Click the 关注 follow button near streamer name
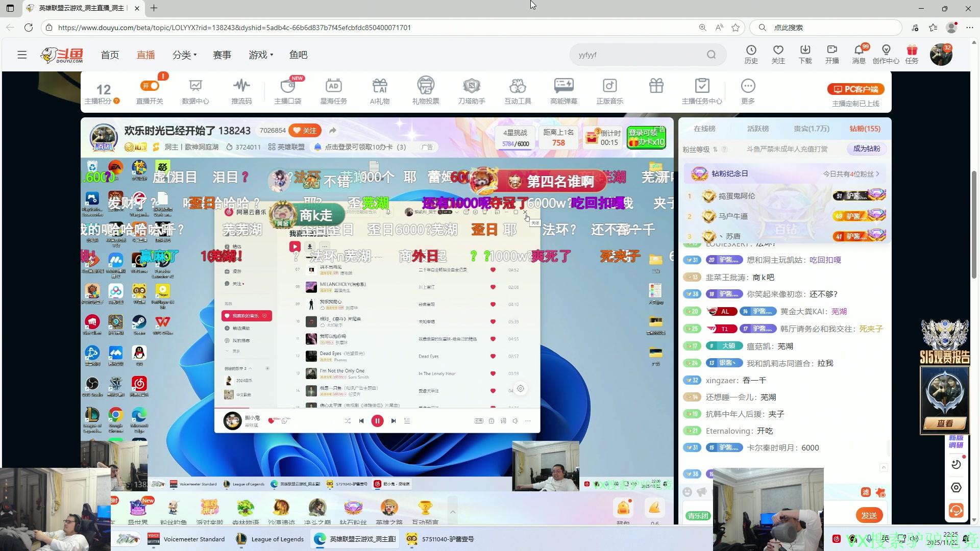This screenshot has width=980, height=551. (305, 131)
